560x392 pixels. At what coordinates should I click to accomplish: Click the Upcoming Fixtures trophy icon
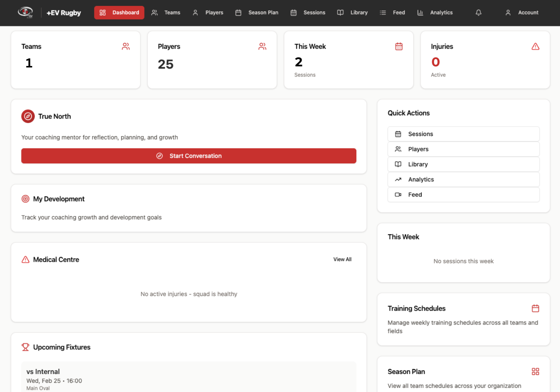click(x=25, y=347)
